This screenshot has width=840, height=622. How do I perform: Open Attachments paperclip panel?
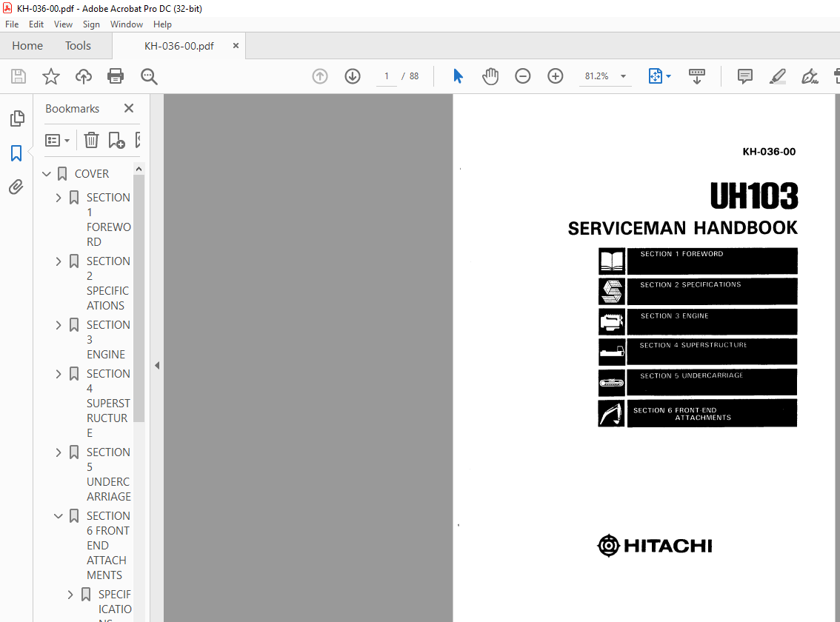[x=16, y=187]
